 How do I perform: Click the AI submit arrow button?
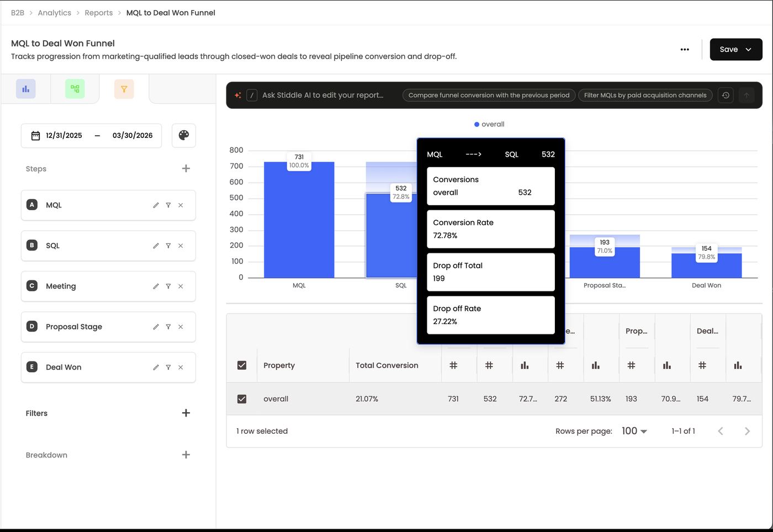[x=746, y=95]
